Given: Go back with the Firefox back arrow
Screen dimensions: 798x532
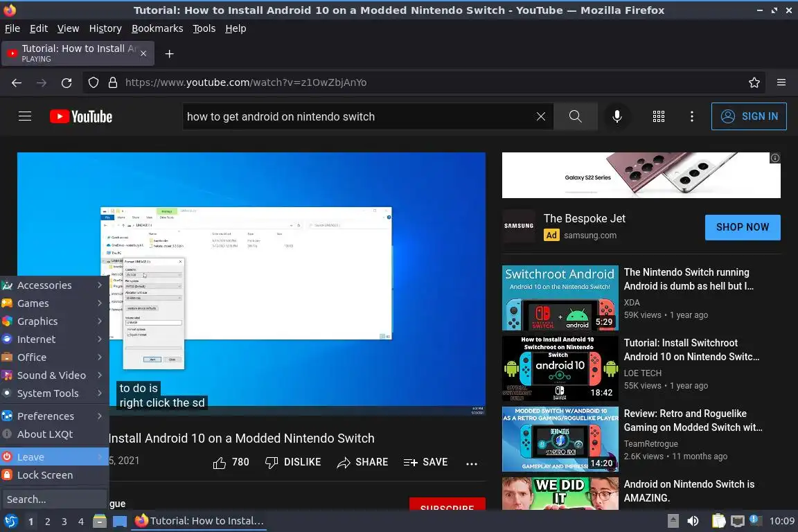Looking at the screenshot, I should coord(17,82).
